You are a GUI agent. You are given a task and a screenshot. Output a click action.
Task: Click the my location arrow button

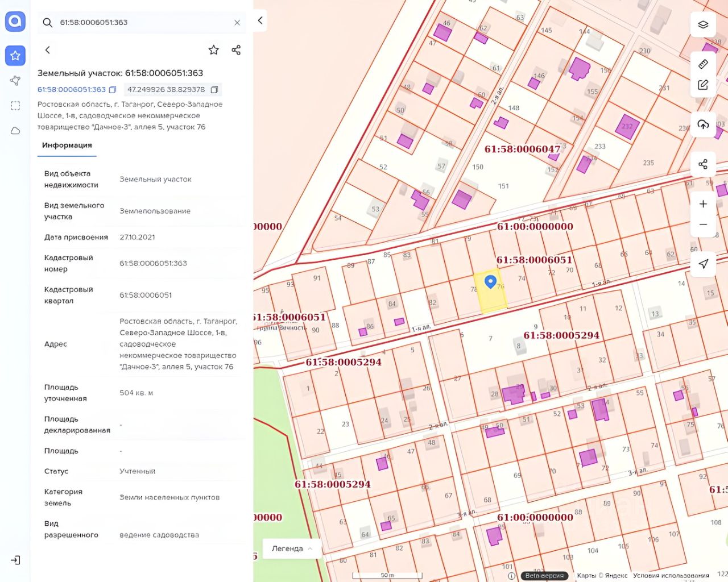click(x=703, y=264)
